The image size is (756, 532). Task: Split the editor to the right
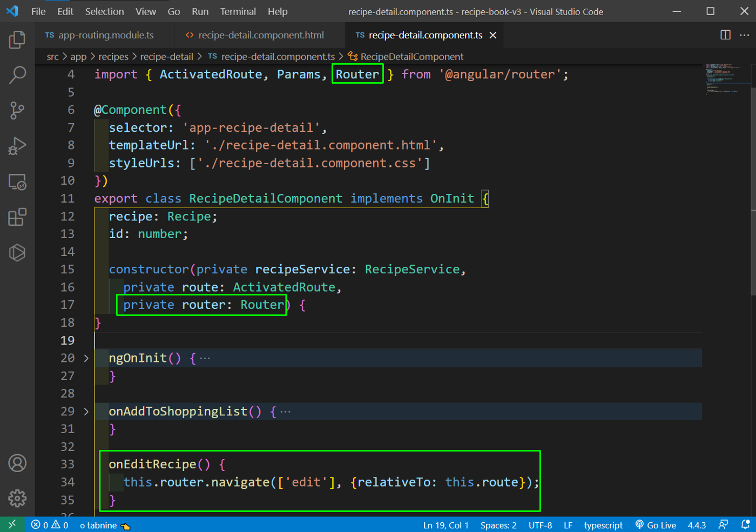pyautogui.click(x=725, y=35)
